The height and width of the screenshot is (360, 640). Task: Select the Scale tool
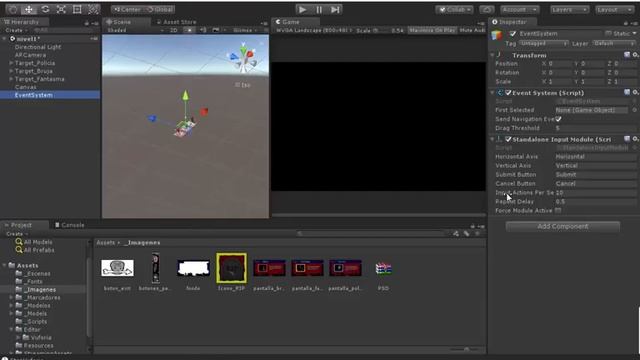(x=61, y=9)
